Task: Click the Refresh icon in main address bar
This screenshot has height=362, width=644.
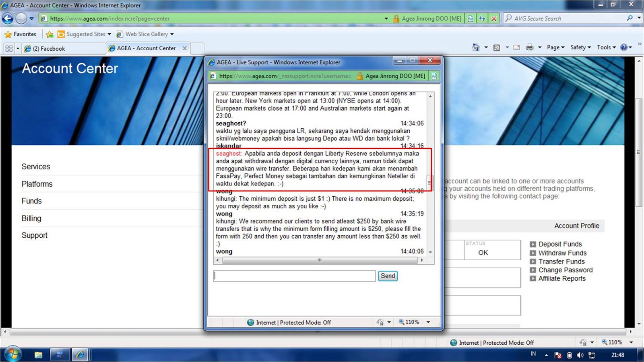Action: [482, 19]
